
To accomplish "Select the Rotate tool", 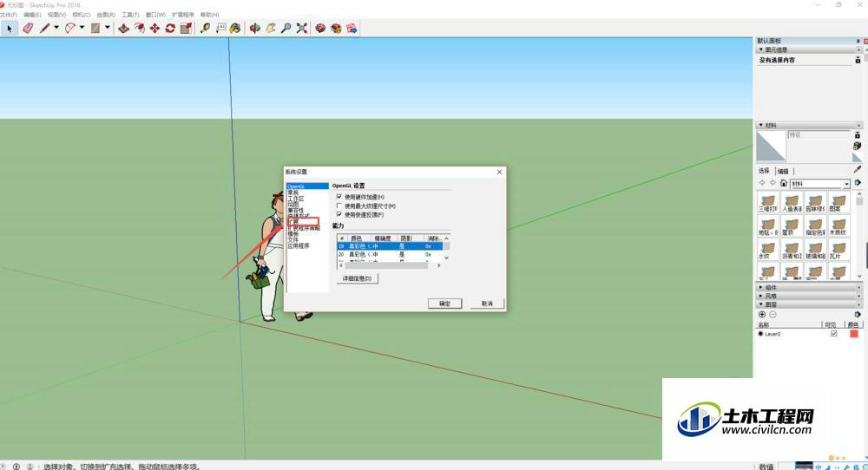I will point(170,29).
